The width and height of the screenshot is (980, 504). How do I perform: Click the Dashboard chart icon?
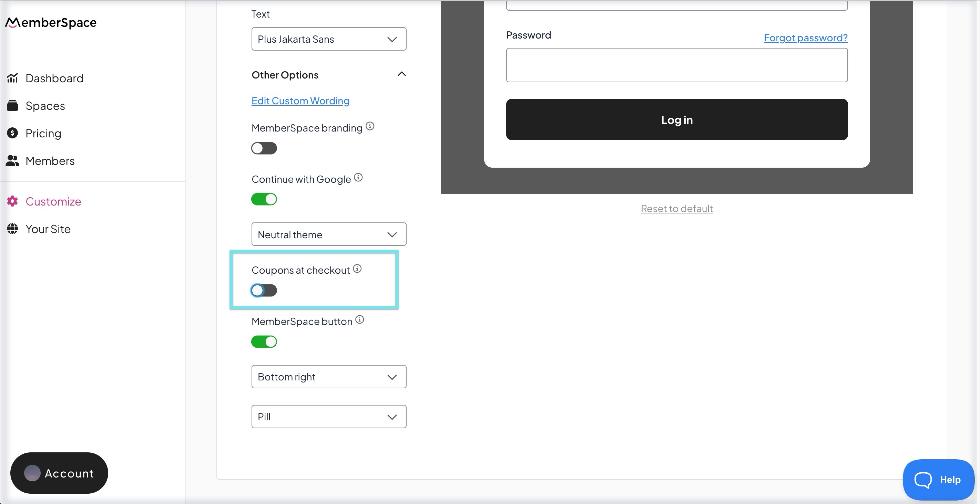coord(12,78)
